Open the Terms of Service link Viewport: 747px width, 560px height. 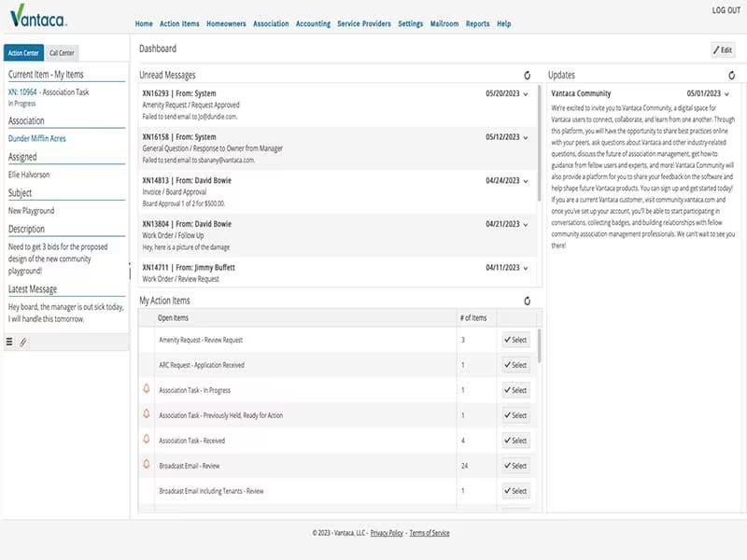click(430, 533)
